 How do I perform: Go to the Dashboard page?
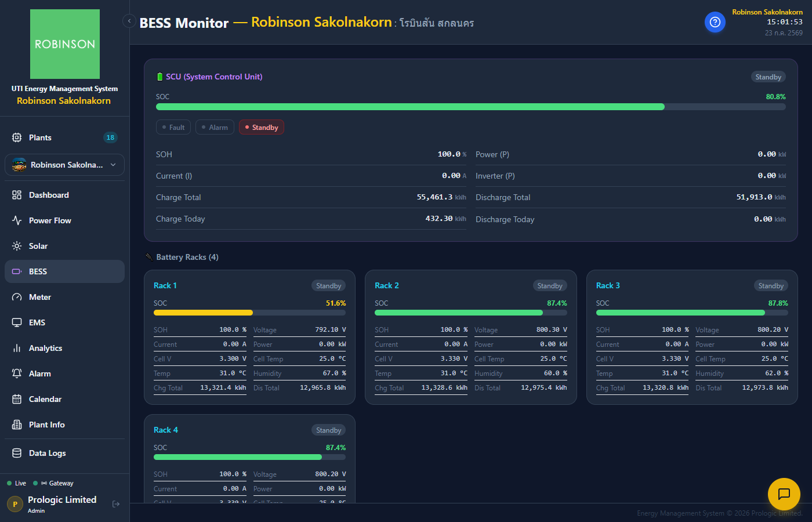64,195
